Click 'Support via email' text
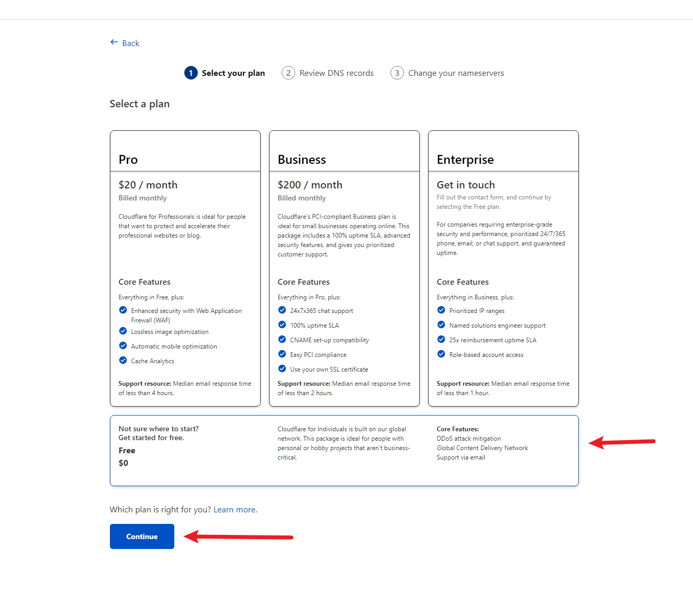 tap(461, 457)
